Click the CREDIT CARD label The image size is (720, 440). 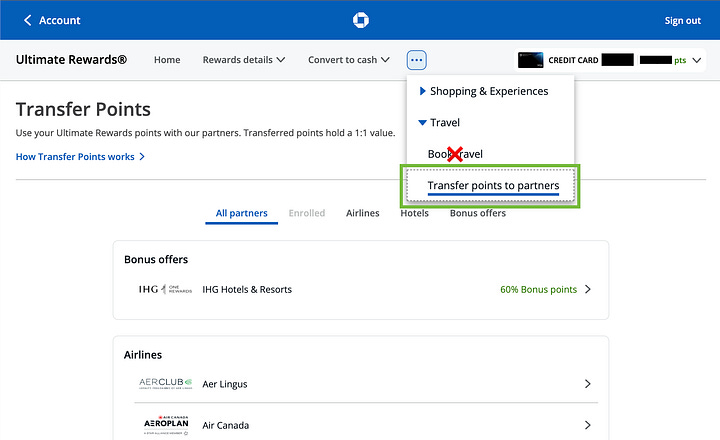coord(573,60)
